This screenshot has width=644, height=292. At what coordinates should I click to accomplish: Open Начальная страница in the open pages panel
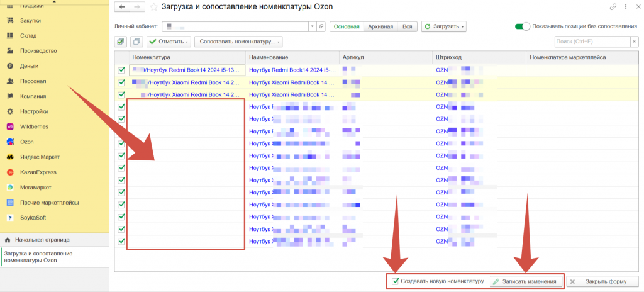tap(42, 240)
